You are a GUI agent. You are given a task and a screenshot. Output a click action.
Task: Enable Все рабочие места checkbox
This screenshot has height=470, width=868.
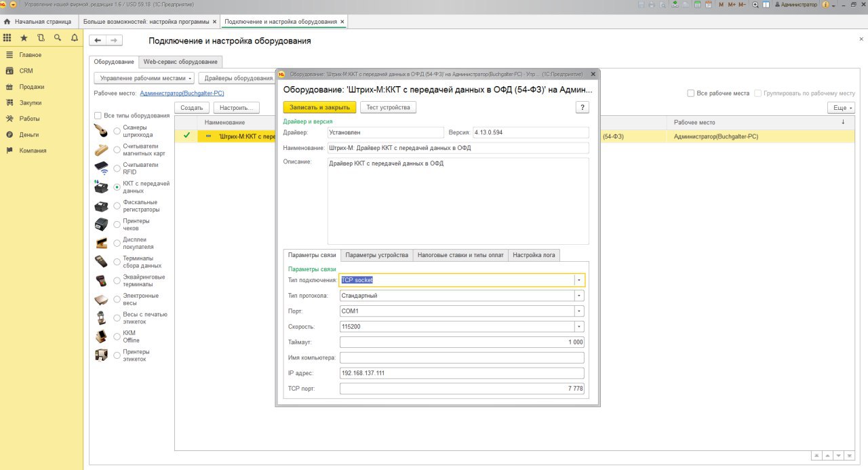[690, 94]
